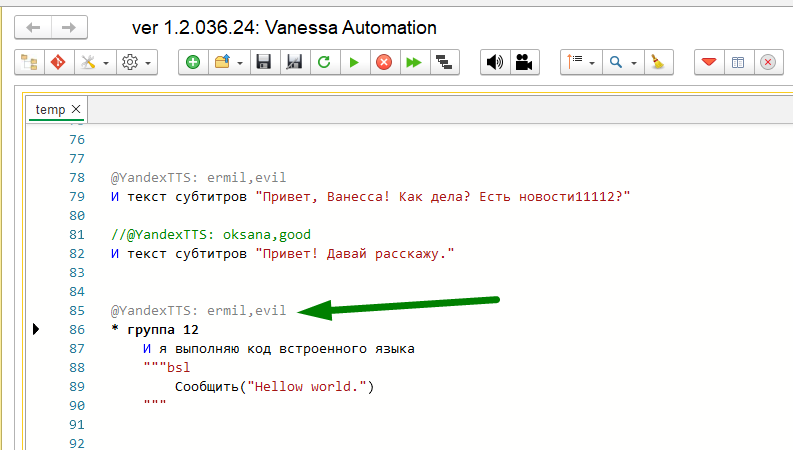
Task: Open the tree structure view icon
Action: [29, 62]
